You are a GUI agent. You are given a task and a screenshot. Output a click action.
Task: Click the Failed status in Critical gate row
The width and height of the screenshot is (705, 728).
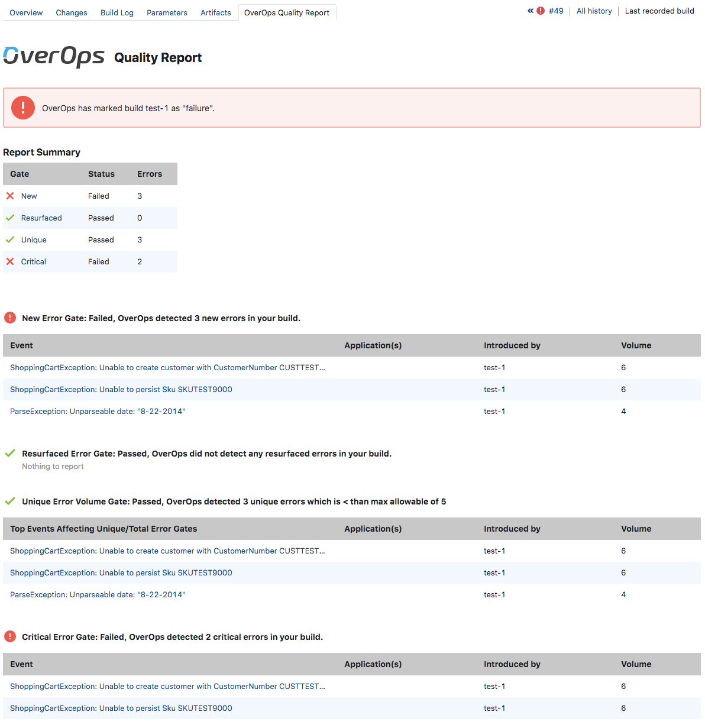tap(99, 261)
